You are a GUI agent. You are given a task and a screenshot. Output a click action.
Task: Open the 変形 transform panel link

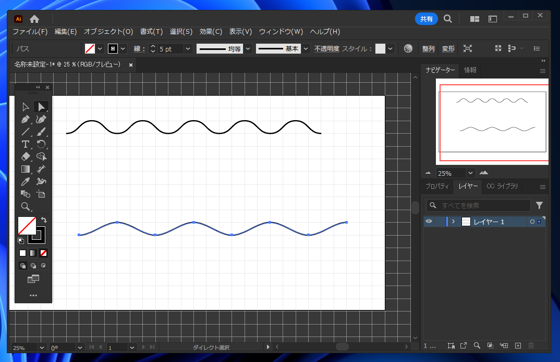coord(448,49)
